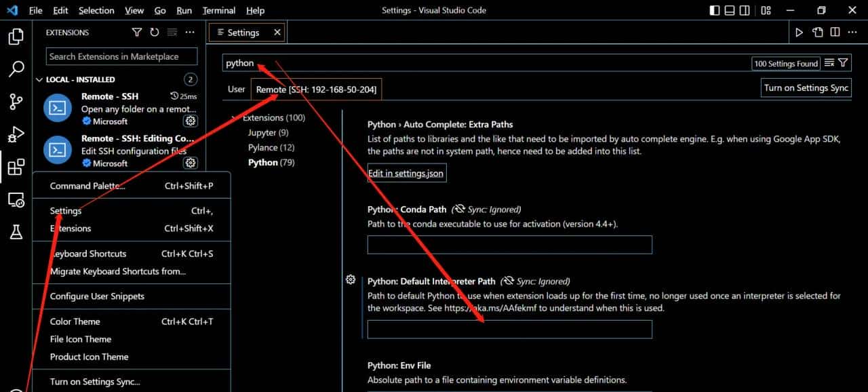868x392 pixels.
Task: Open More Actions in the editor toolbar
Action: tap(852, 31)
